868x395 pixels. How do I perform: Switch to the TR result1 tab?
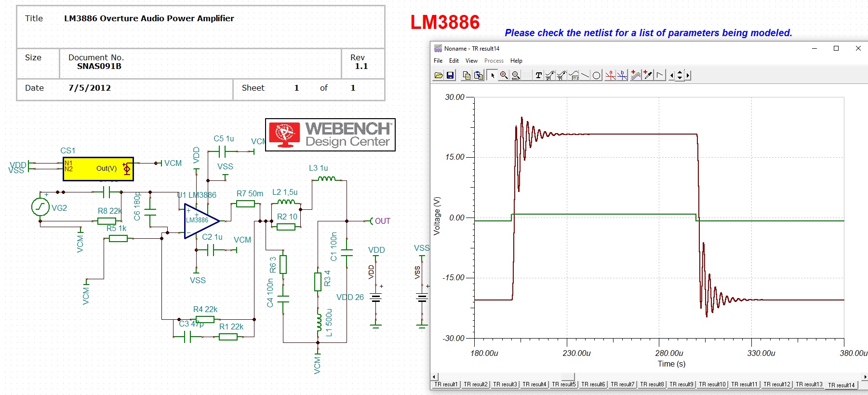tap(445, 384)
